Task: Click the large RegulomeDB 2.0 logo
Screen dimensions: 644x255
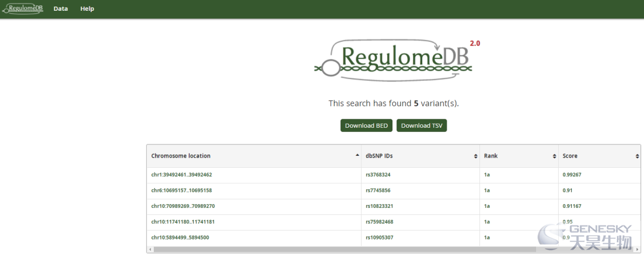Action: coord(397,60)
